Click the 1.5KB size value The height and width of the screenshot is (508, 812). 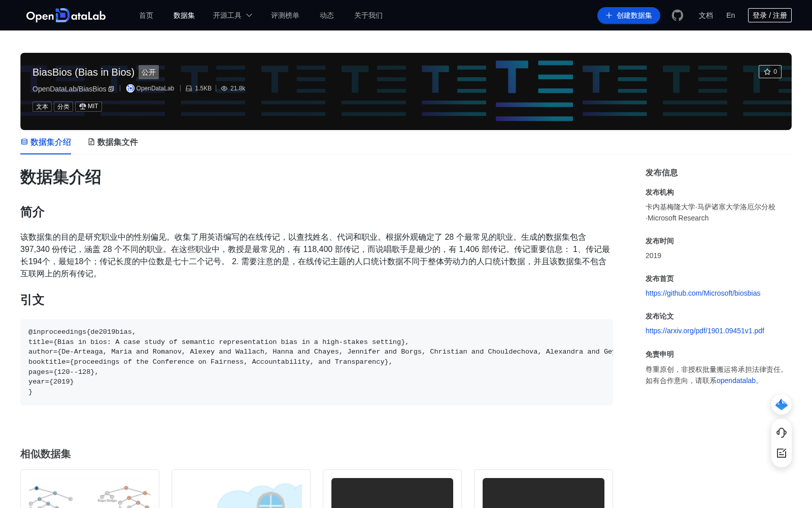203,88
